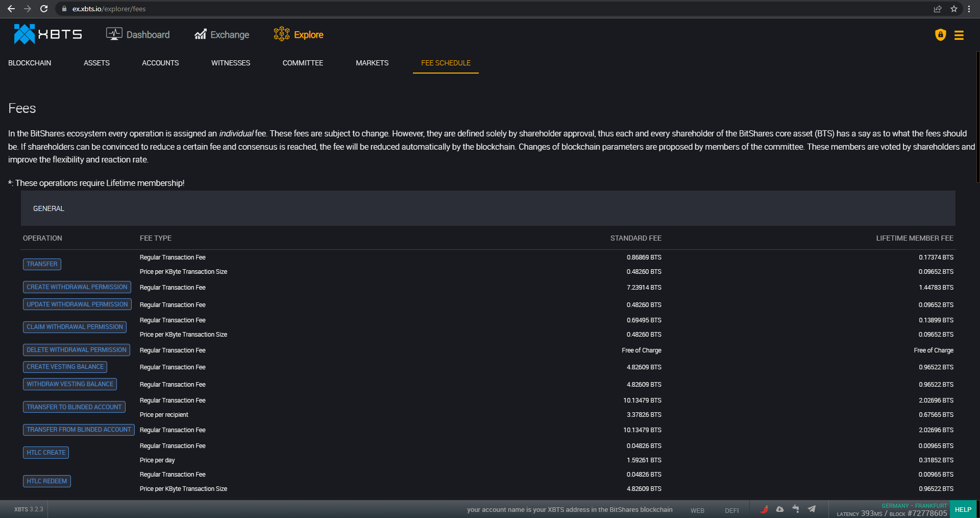Screen dimensions: 980x518
Task: Select the Fee Schedule tab
Action: point(446,63)
